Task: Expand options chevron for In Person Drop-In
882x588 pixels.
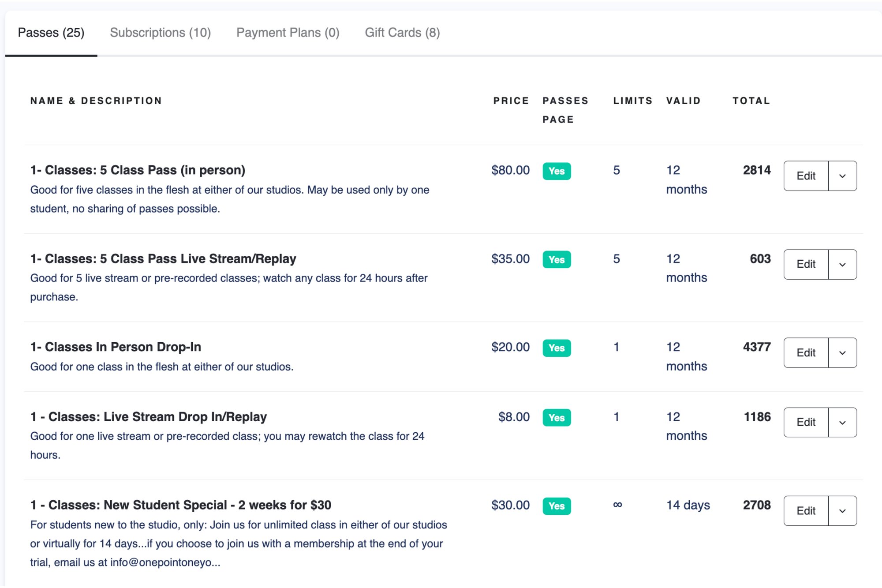Action: (x=842, y=353)
